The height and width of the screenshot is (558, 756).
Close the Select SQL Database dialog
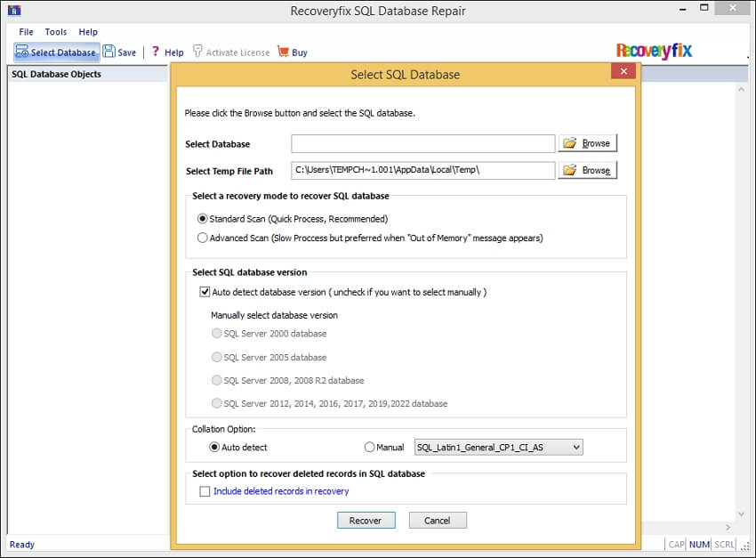[x=623, y=71]
